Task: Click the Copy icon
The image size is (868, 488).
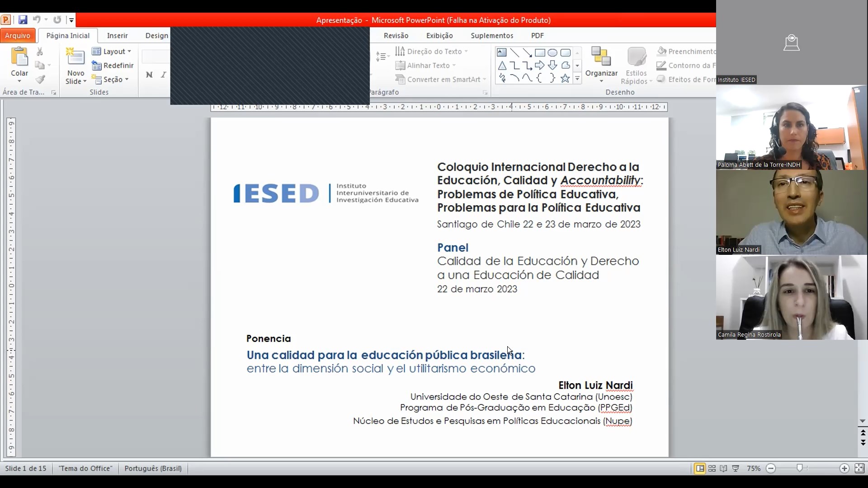Action: tap(40, 66)
